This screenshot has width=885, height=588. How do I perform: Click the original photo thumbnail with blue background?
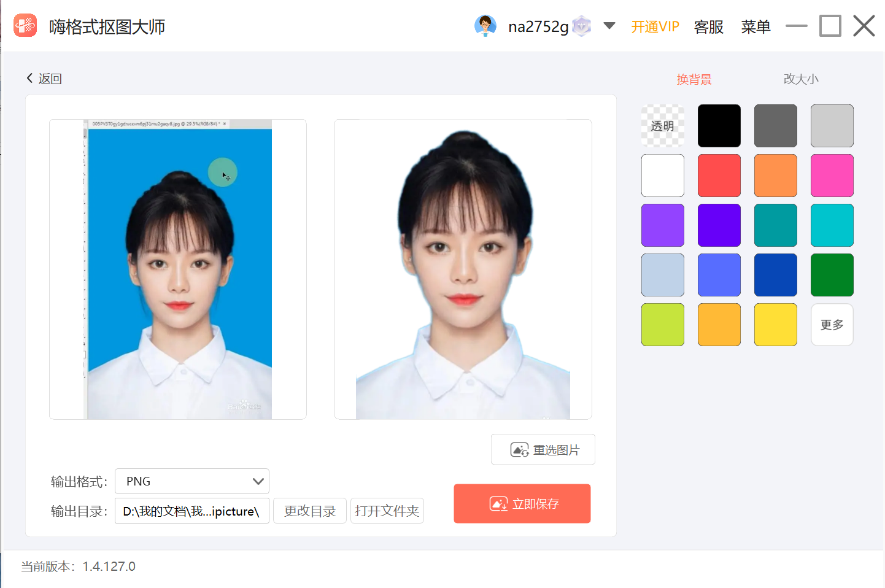pyautogui.click(x=178, y=269)
